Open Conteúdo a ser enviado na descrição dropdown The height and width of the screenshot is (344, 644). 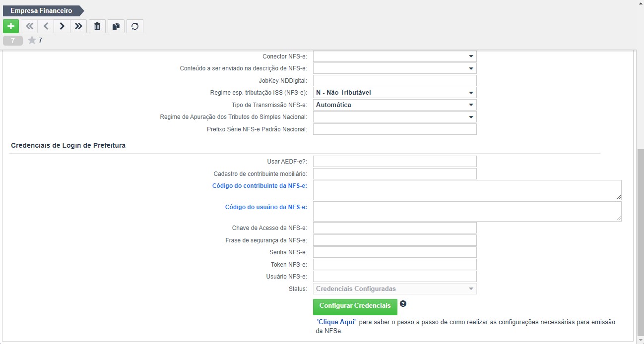click(395, 68)
